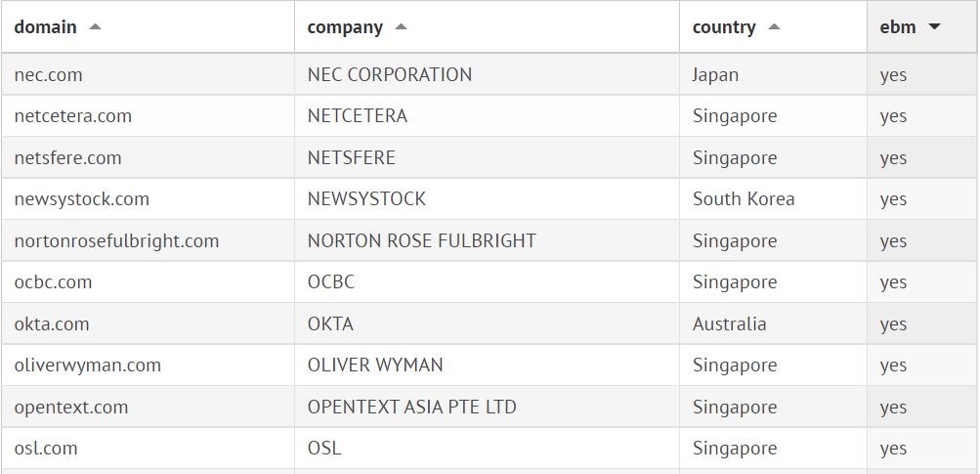Click the ocbc.com domain cell
The width and height of the screenshot is (980, 474).
coord(54,282)
